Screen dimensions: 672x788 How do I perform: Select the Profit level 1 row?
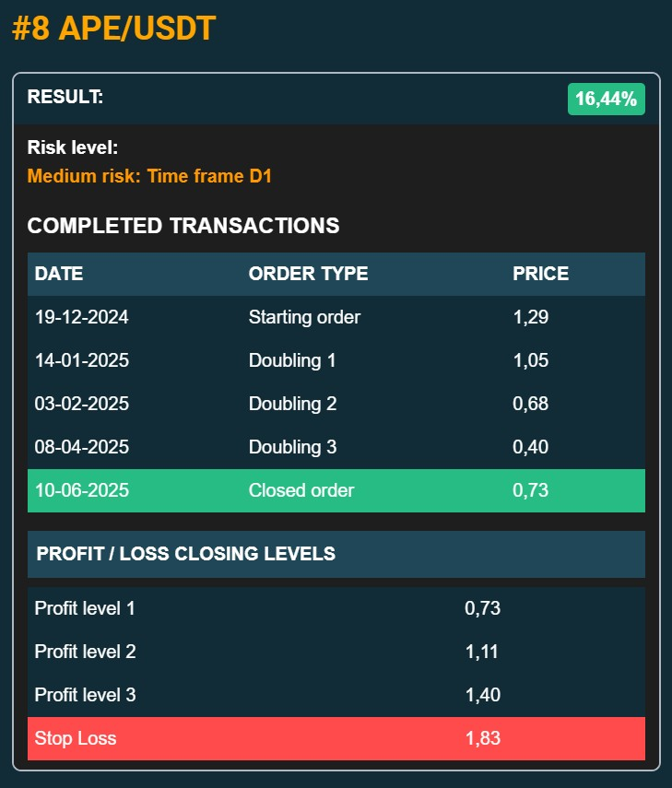click(x=336, y=608)
